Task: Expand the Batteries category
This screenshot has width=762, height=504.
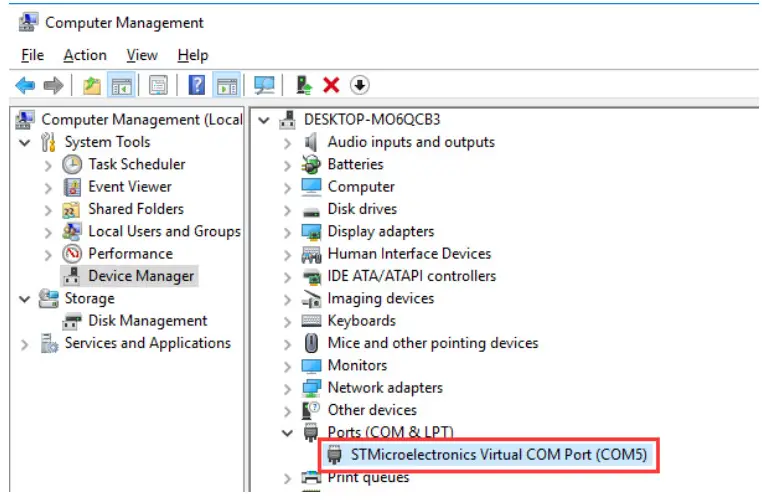Action: tap(287, 166)
